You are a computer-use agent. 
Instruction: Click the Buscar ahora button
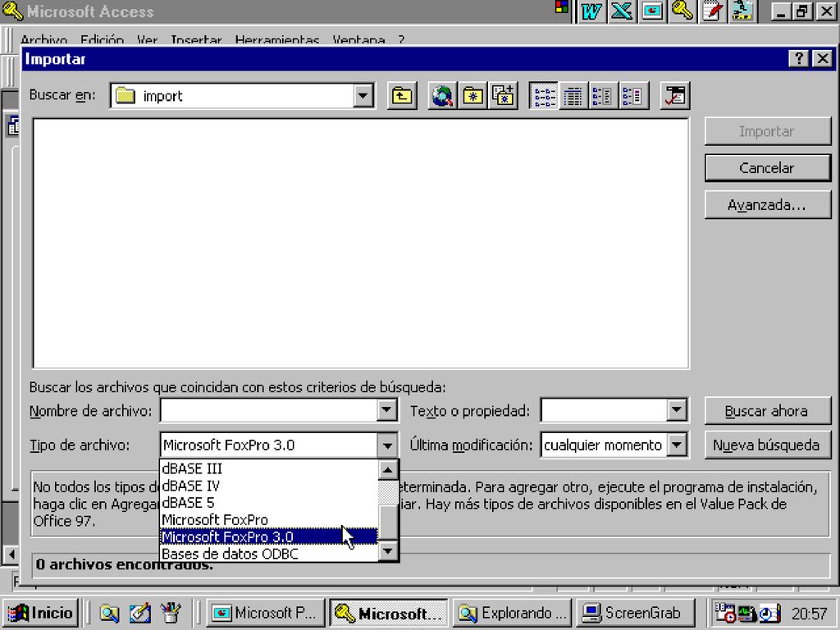point(767,411)
